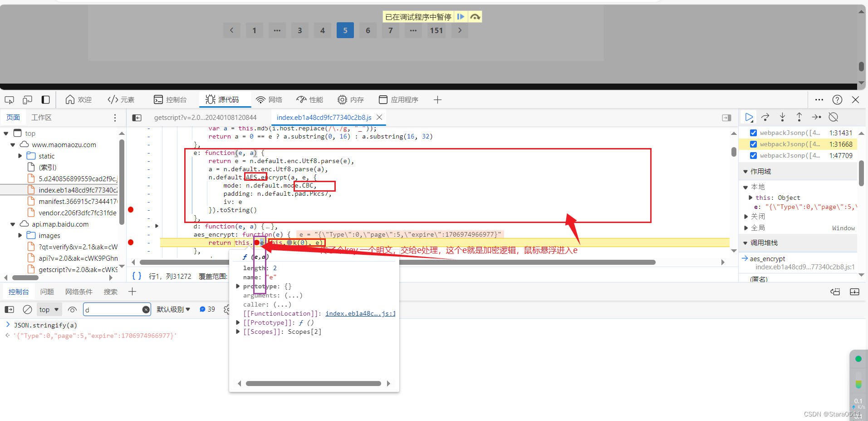Collapse www.maomaozu.com tree node
This screenshot has width=868, height=421.
tap(13, 145)
